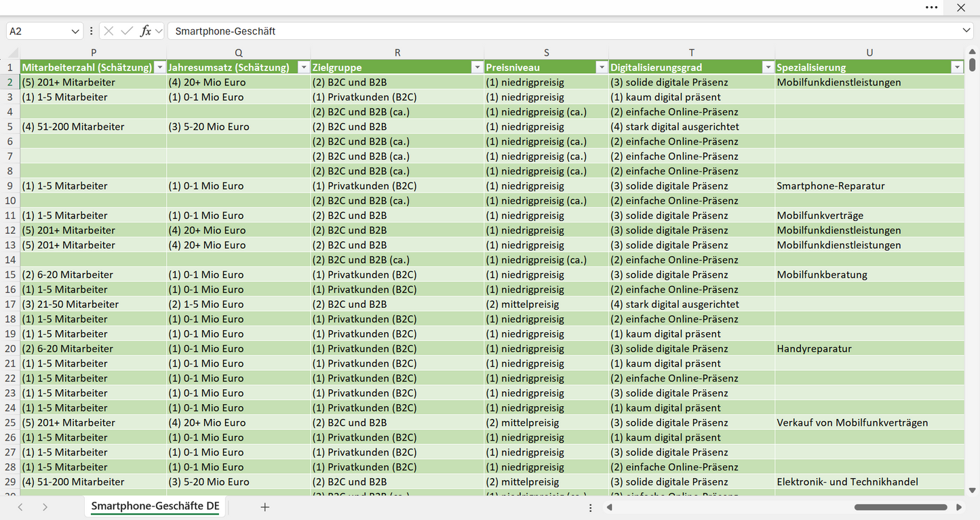The height and width of the screenshot is (520, 980).
Task: Click the vertical dots beside the Name Box
Action: point(92,31)
